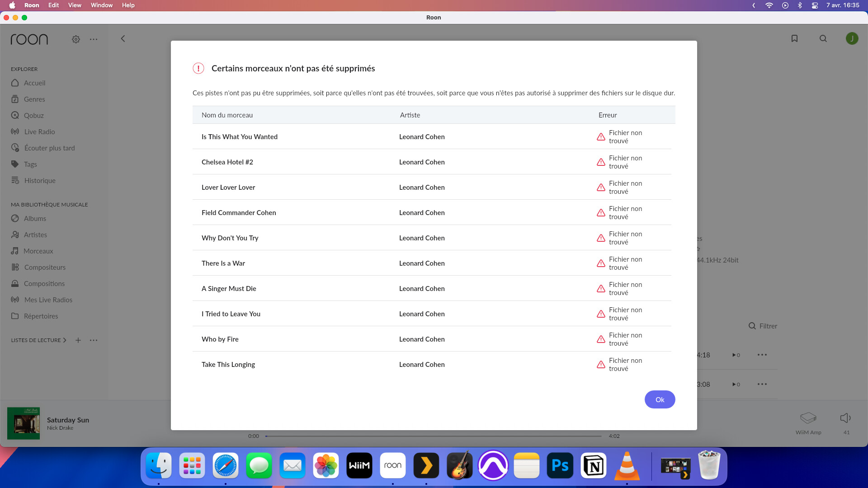Open Notion in the Dock
The height and width of the screenshot is (488, 868).
point(594,465)
